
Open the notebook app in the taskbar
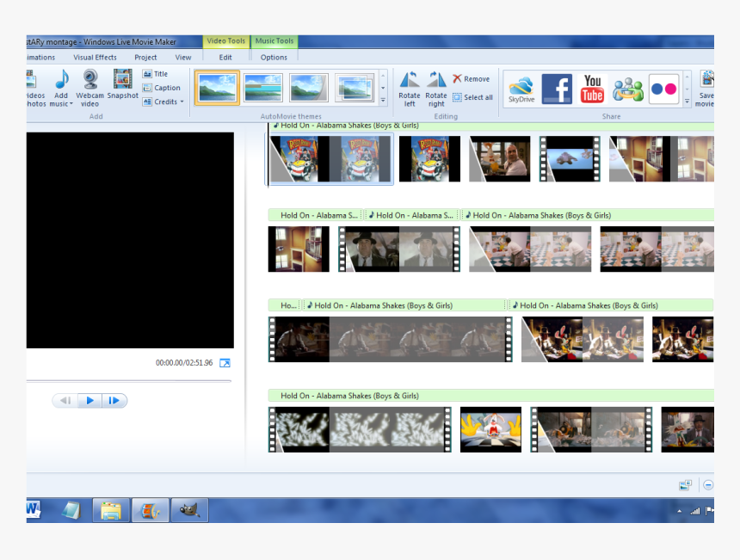[71, 510]
